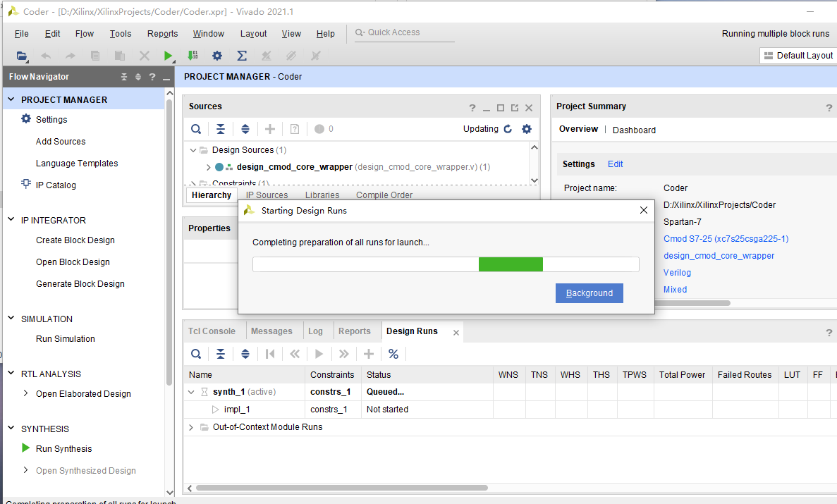Expand the design_cmod_core_wrapper source node
Viewport: 837px width, 504px height.
[x=208, y=167]
